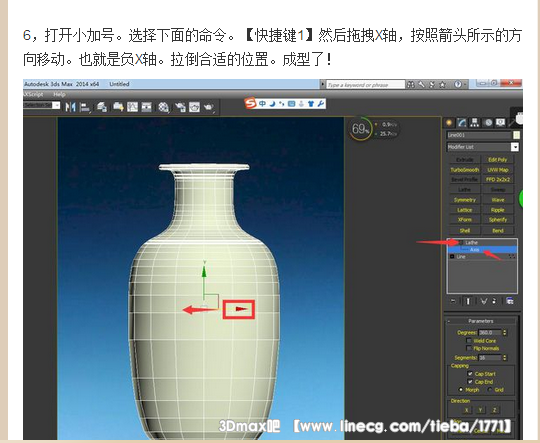Select Axis sub-object in modifier stack

pyautogui.click(x=482, y=250)
